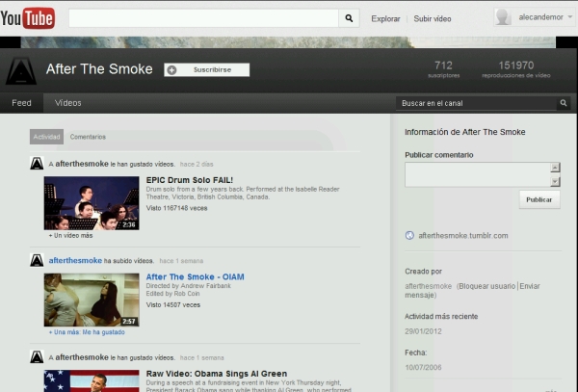Click the main YouTube search field

click(x=203, y=18)
